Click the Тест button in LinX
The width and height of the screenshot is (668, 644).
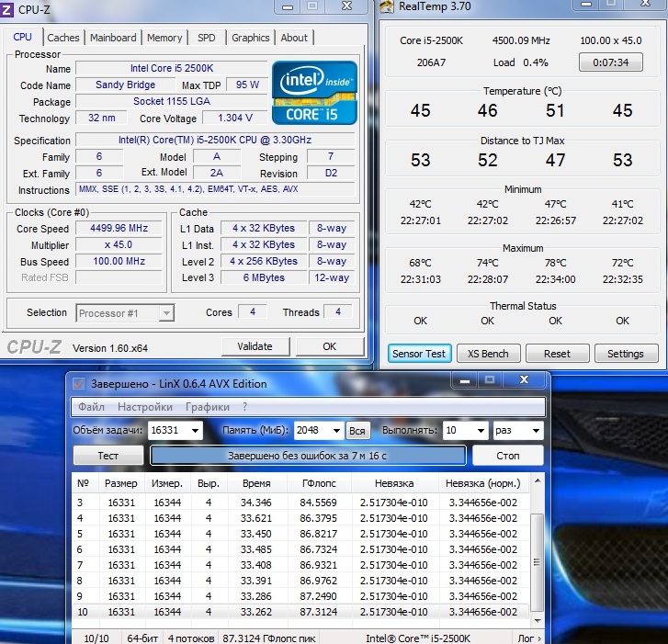[x=108, y=456]
